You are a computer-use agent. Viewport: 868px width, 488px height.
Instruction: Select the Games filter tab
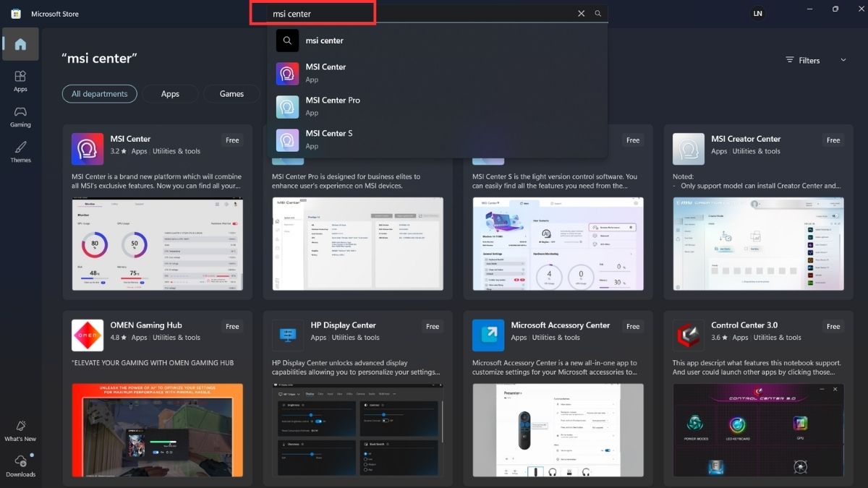[x=231, y=94]
